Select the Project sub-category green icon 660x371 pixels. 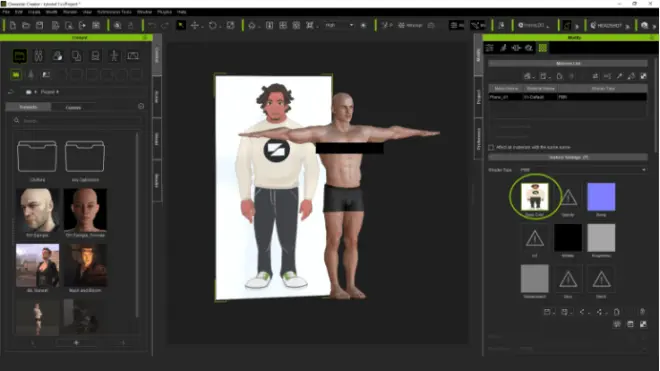(x=16, y=75)
